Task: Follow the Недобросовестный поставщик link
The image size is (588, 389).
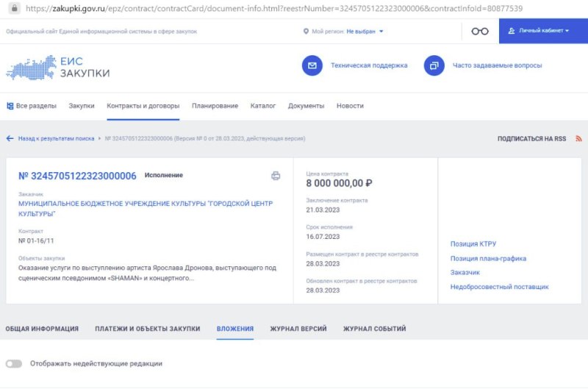Action: (x=499, y=287)
